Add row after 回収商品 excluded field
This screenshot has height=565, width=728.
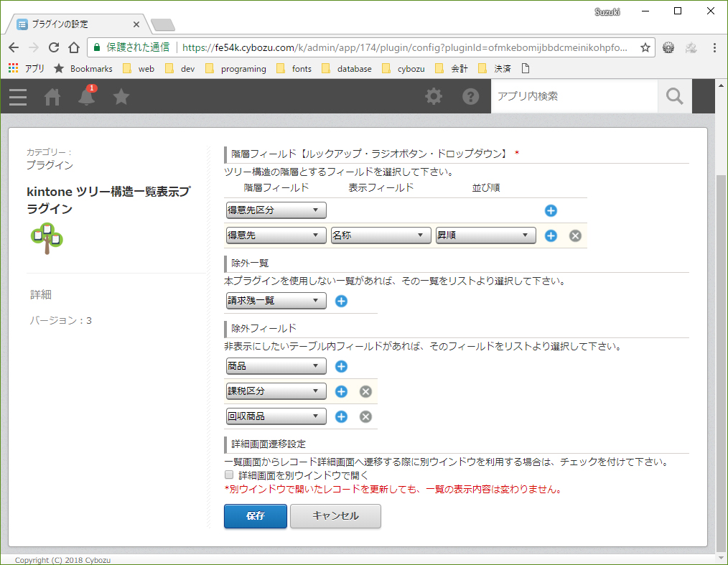click(341, 417)
